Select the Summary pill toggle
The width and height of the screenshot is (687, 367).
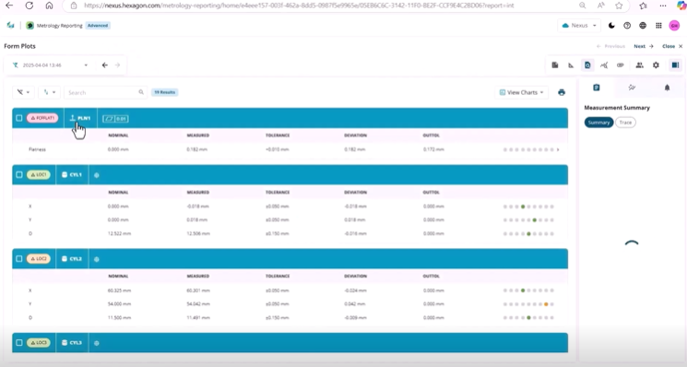[x=598, y=123]
